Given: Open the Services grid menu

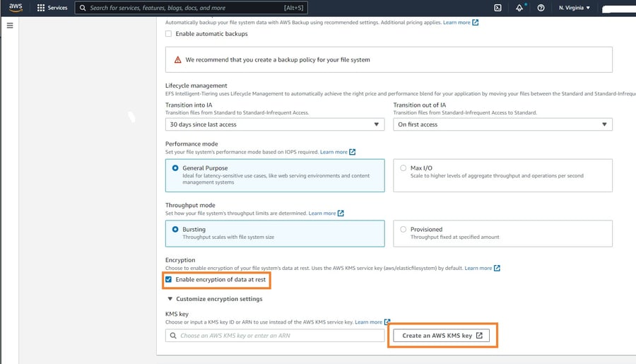Looking at the screenshot, I should (41, 8).
